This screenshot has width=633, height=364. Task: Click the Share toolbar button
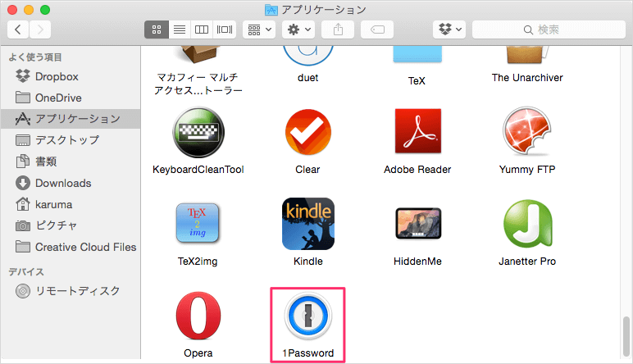click(x=338, y=30)
